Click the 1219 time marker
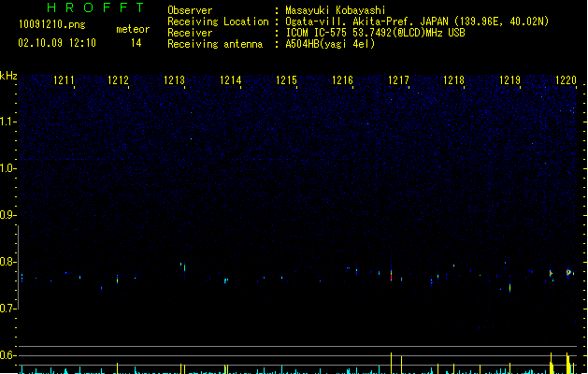The width and height of the screenshot is (588, 374). 510,80
